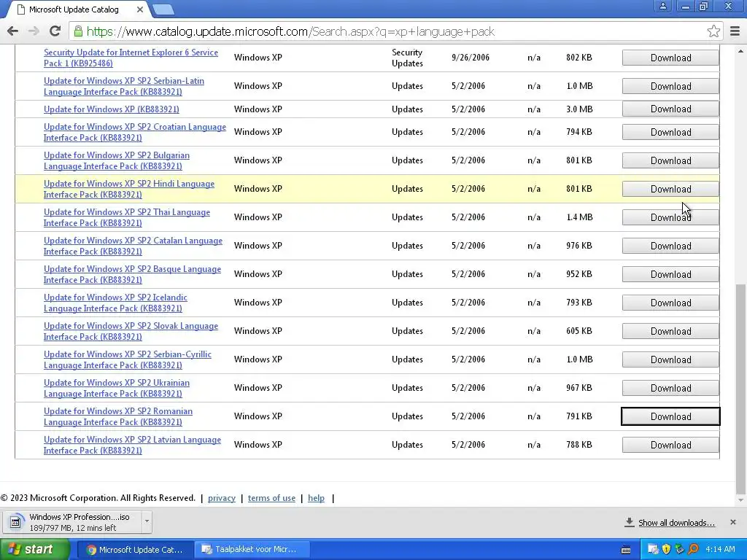Open a new tab with the new tab button
The height and width of the screenshot is (560, 747).
pos(163,9)
